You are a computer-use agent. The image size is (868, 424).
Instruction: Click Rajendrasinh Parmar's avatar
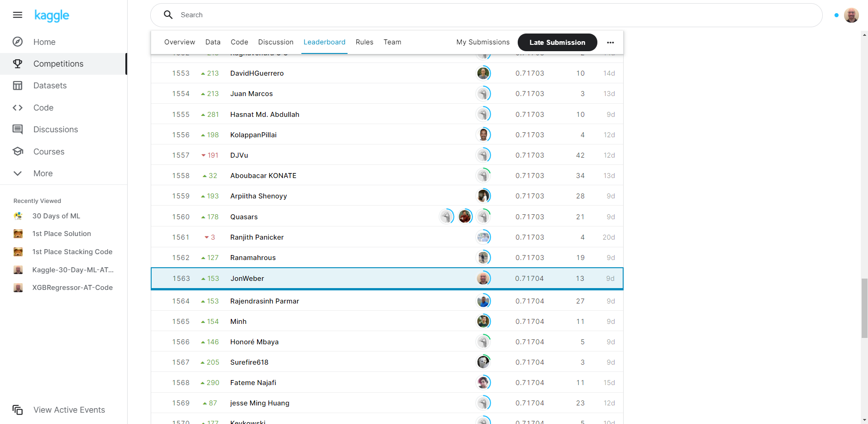[483, 301]
